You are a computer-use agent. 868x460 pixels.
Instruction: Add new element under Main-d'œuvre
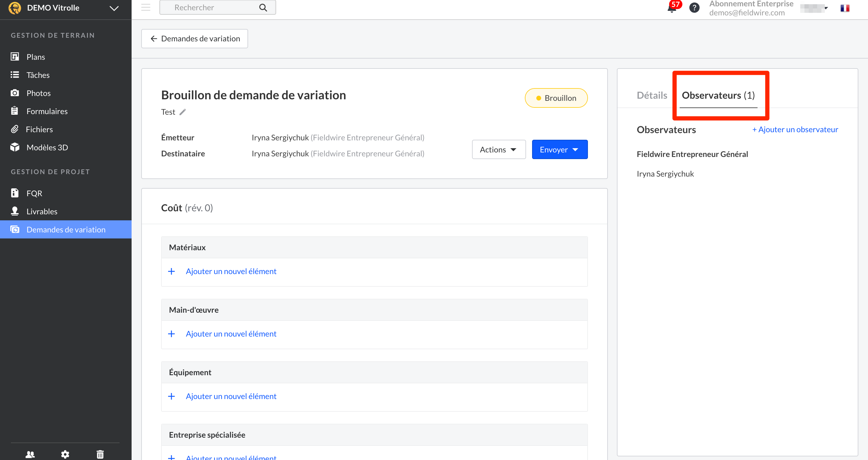231,334
